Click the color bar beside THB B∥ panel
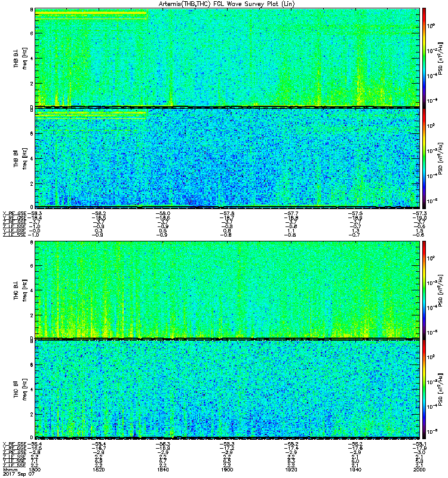The height and width of the screenshot is (478, 448). (424, 158)
